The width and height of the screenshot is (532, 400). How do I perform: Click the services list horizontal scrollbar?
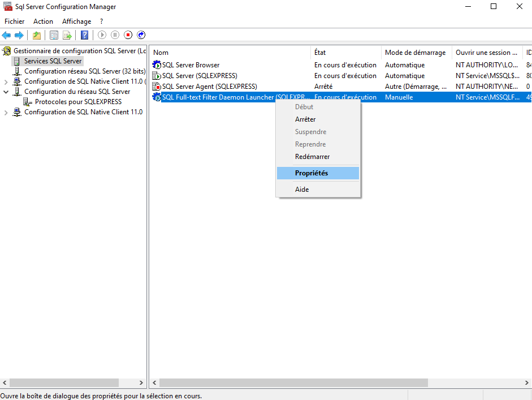(x=339, y=383)
